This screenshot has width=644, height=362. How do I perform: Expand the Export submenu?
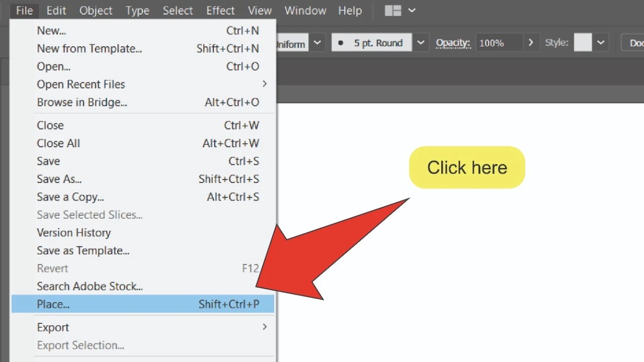[x=53, y=327]
